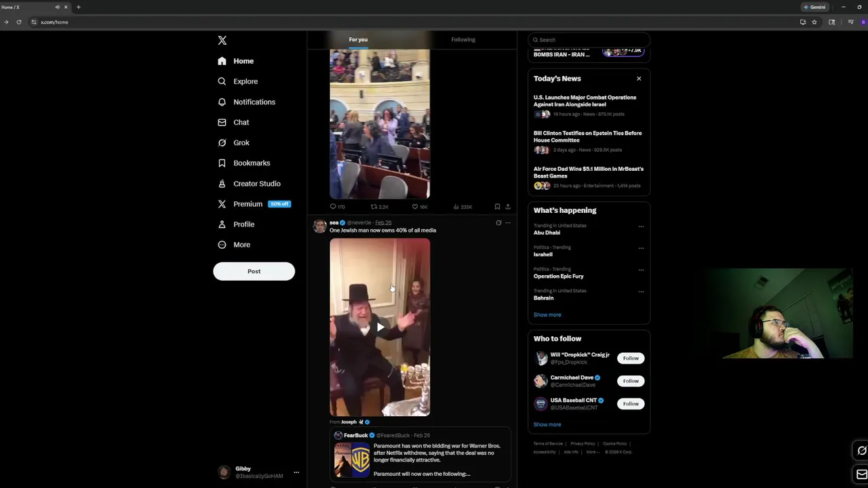This screenshot has width=868, height=488.
Task: Open Premium subscription page
Action: click(x=254, y=204)
